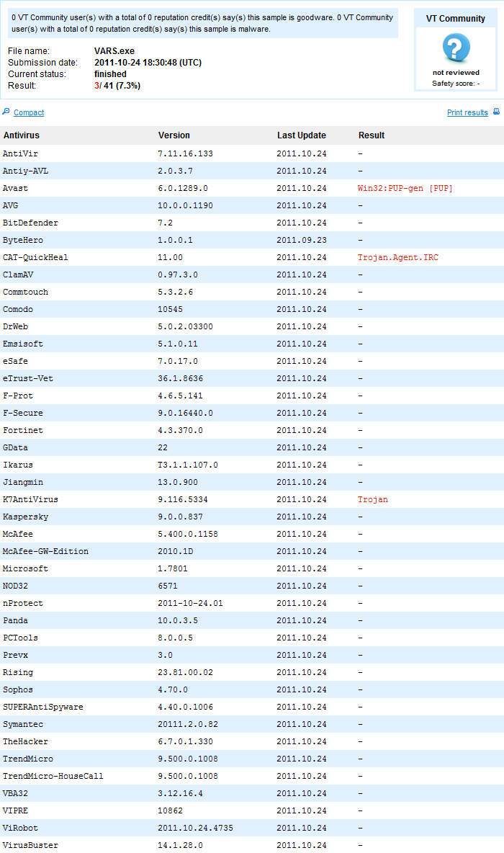
Task: Select the Kaspersky row name
Action: point(25,517)
